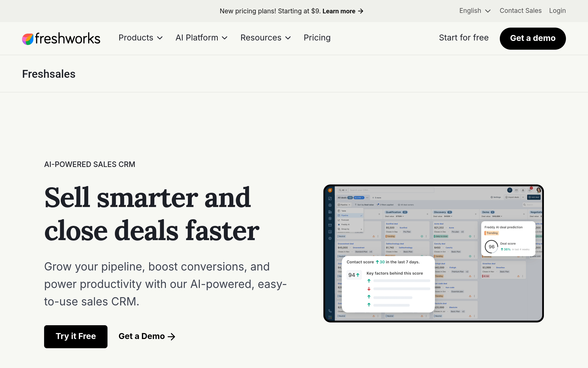Screen dimensions: 588x368
Task: Open the CRM dashboard preview image
Action: coord(433,253)
